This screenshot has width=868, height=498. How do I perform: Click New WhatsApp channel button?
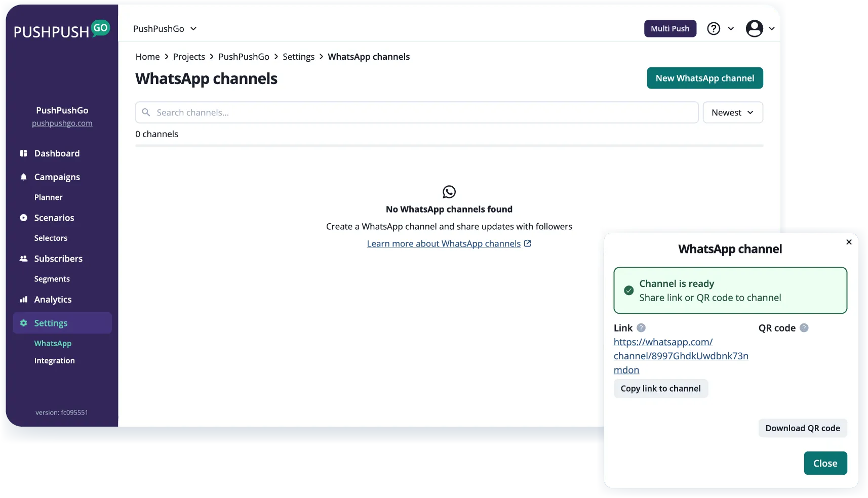pos(705,78)
